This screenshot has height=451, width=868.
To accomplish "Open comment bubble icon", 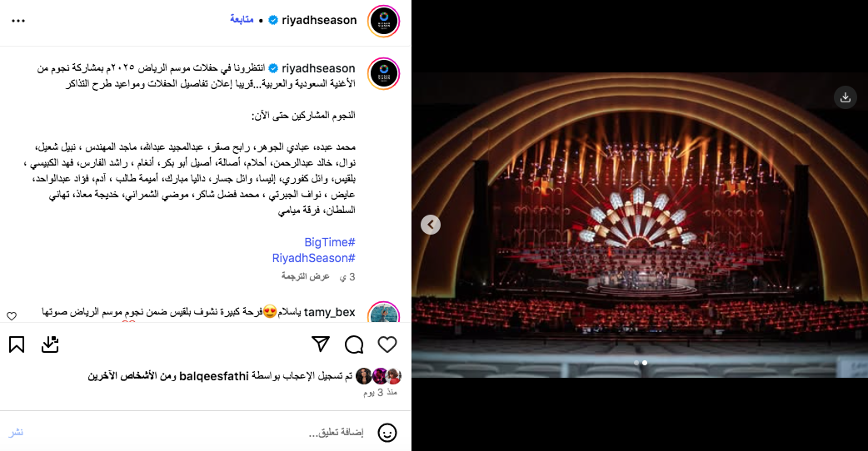I will pos(354,344).
